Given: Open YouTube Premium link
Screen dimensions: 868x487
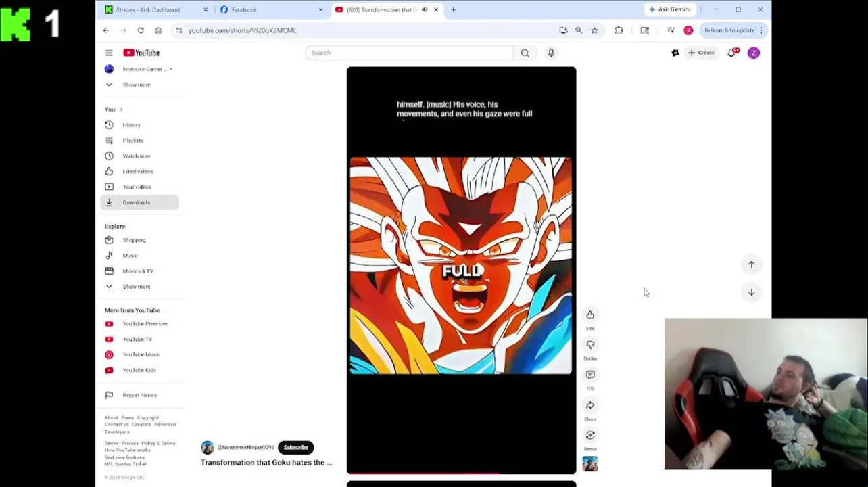Looking at the screenshot, I should click(x=140, y=324).
